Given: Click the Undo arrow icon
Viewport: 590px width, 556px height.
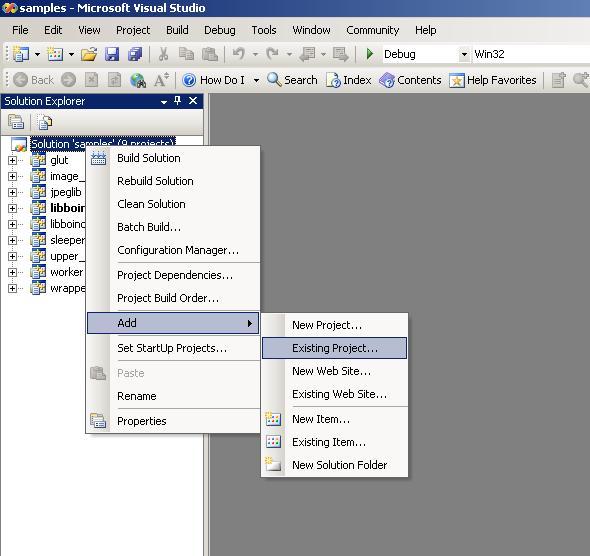Looking at the screenshot, I should 239,54.
